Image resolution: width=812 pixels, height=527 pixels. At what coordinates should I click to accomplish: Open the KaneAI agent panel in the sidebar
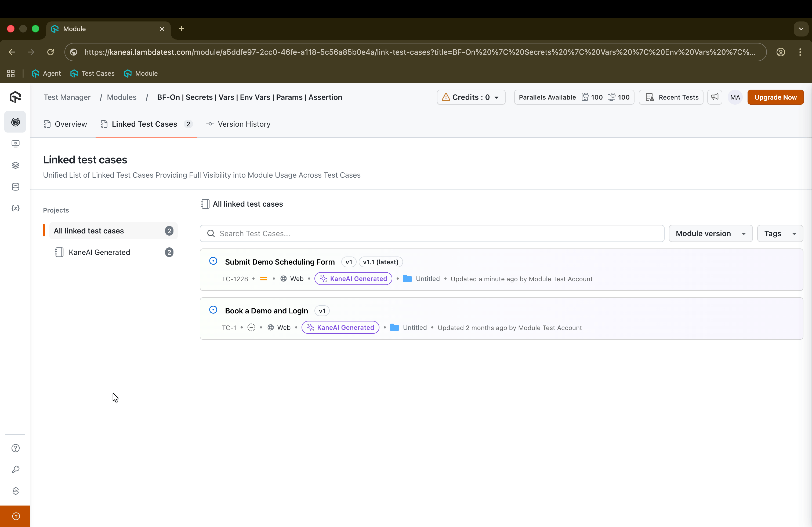(15, 122)
